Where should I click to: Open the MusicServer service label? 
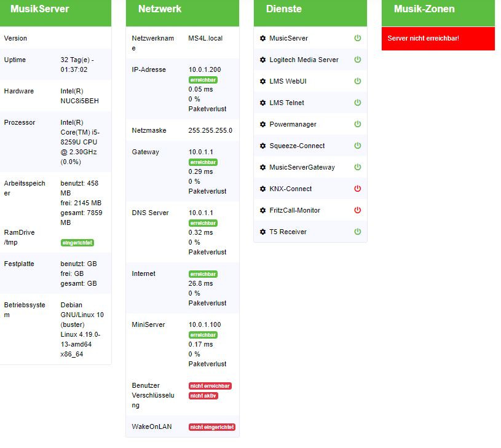pos(288,38)
